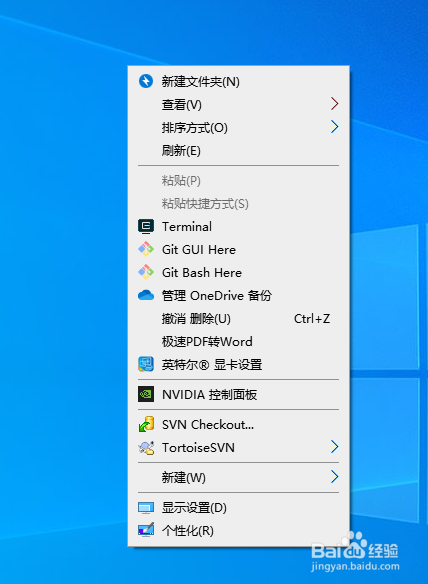Choose Git GUI Here

[238, 250]
